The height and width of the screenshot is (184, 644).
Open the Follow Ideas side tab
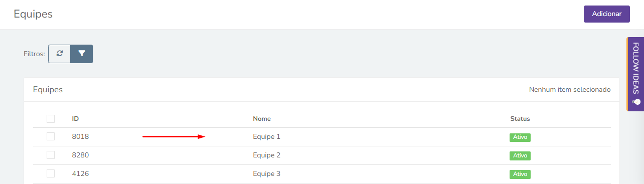coord(635,74)
